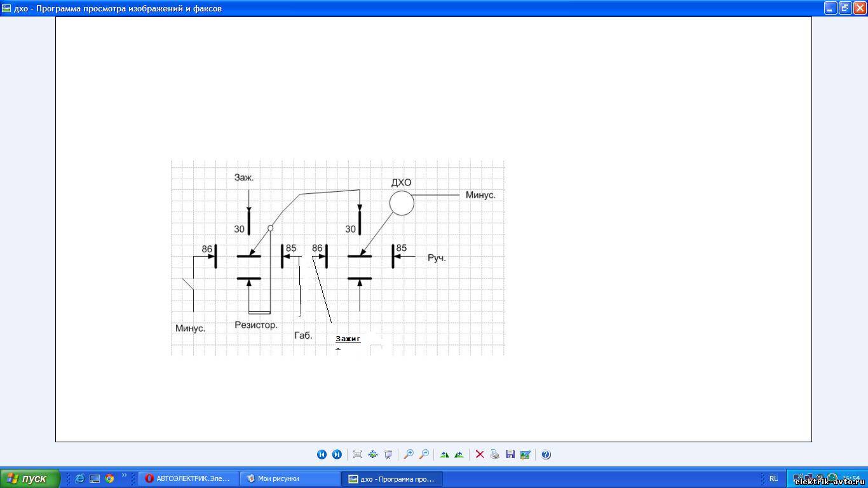Open the image for editing
Screen dimensions: 868x488
tap(525, 454)
